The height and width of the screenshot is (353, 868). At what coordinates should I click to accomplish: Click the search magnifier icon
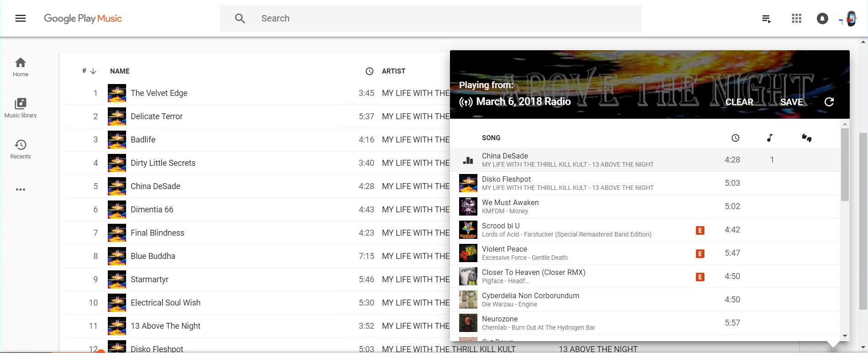pos(240,18)
